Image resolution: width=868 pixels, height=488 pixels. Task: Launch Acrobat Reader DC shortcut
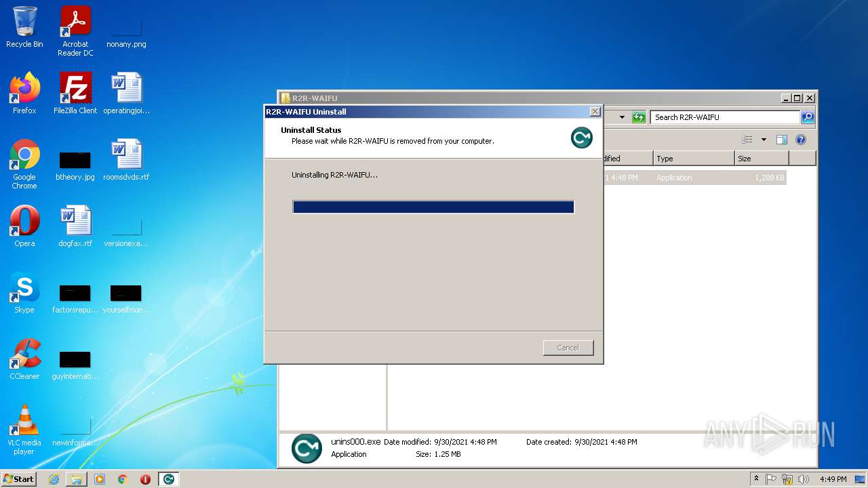point(75,31)
